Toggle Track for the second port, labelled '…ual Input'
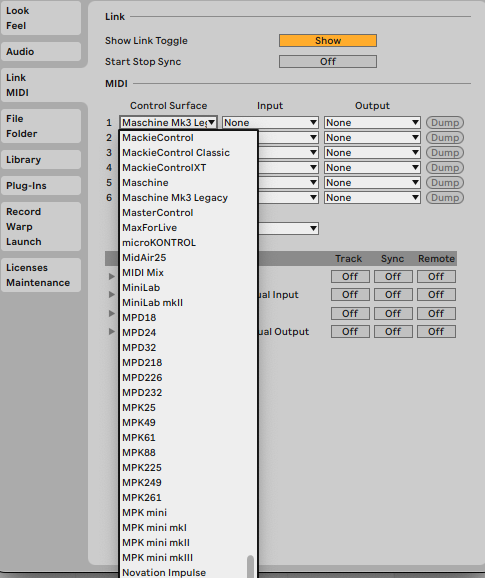This screenshot has width=485, height=578. pos(350,295)
